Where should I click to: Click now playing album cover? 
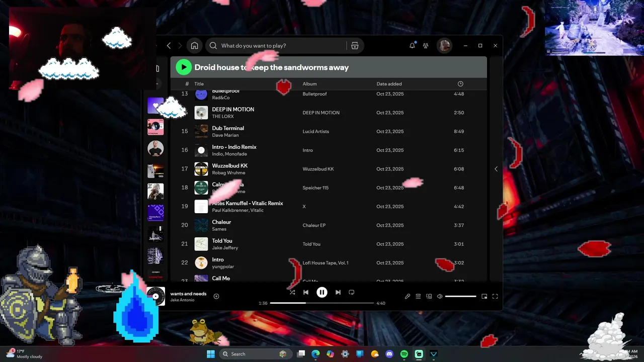click(156, 296)
